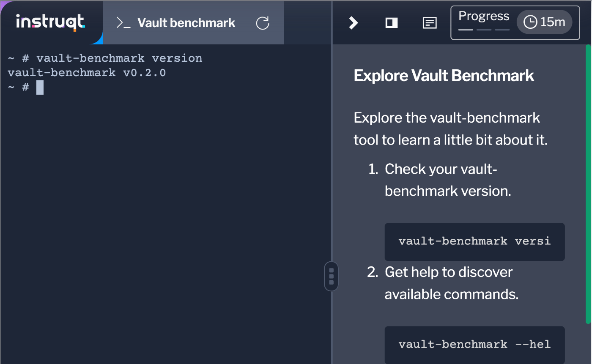Open the second progress step segment
The width and height of the screenshot is (592, 364).
tap(484, 30)
